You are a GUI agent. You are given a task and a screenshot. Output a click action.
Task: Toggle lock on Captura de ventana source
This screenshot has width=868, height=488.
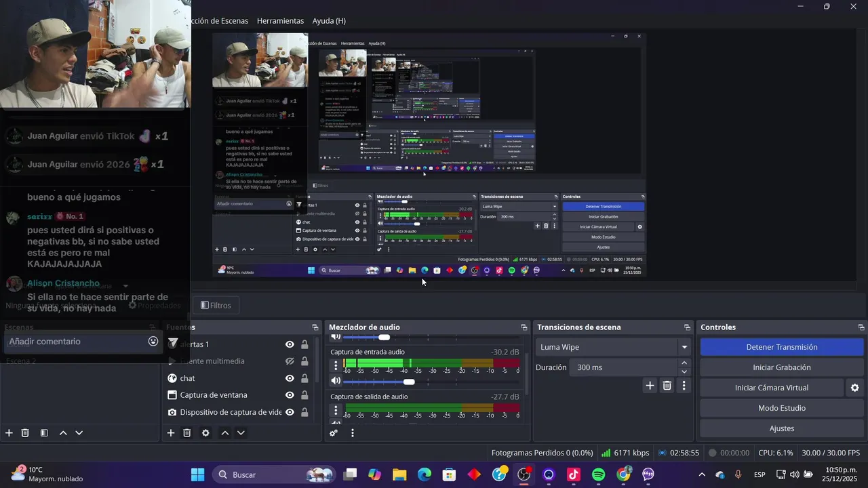[304, 395]
